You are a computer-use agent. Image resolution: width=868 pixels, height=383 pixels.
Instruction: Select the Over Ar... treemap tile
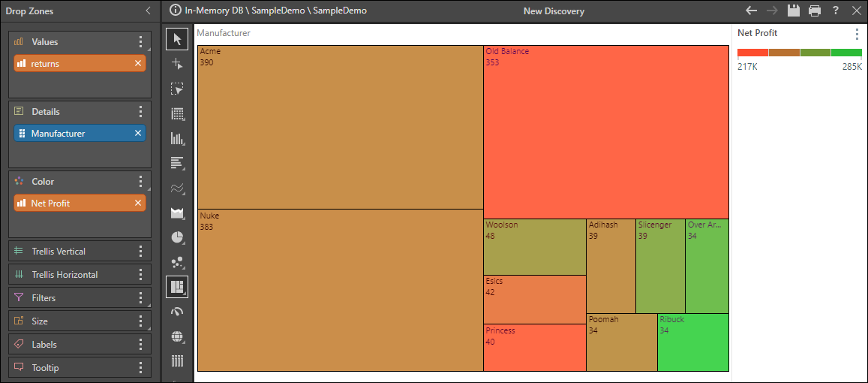[707, 266]
